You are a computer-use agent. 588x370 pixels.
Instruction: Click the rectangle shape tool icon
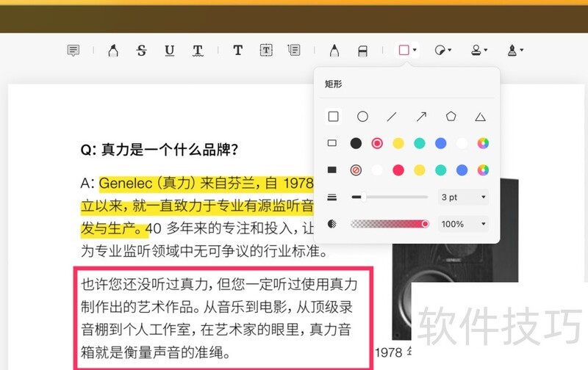[404, 50]
